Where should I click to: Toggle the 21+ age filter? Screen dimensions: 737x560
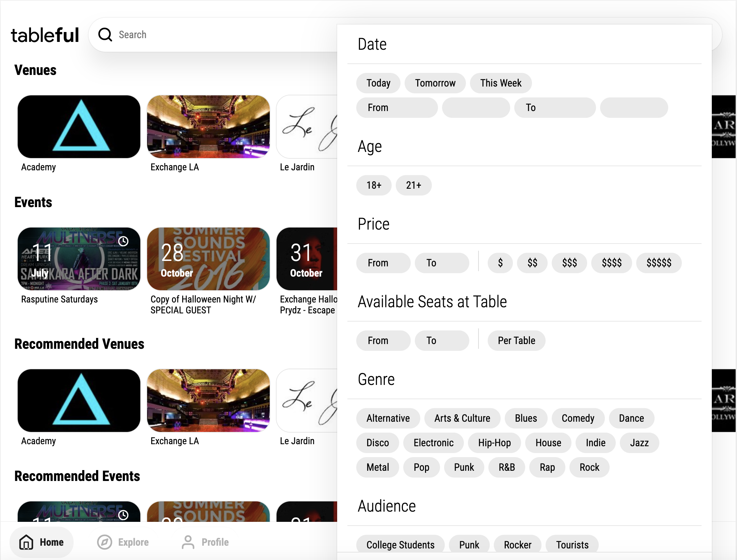(x=413, y=185)
